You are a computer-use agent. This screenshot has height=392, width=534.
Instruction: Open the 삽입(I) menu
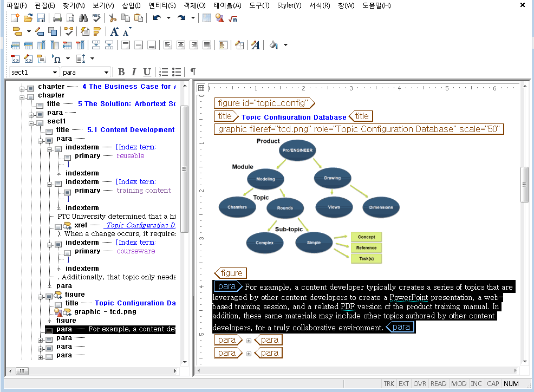132,5
